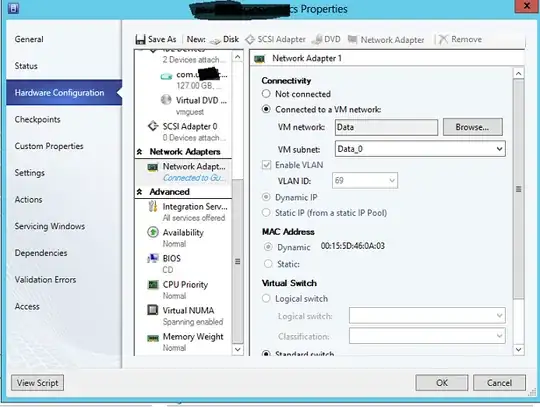Click the Browse button for VM network
Viewport: 540px width, 407px height.
[472, 127]
